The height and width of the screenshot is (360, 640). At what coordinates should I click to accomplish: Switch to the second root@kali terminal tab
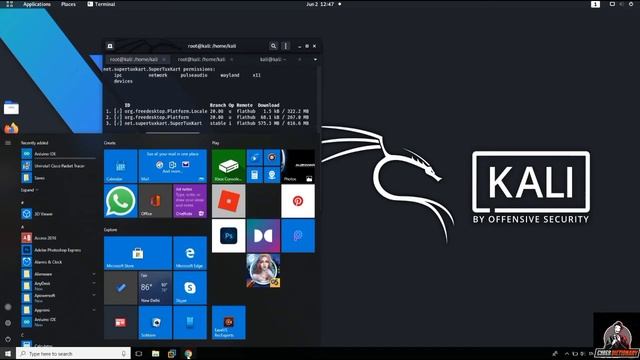201,59
